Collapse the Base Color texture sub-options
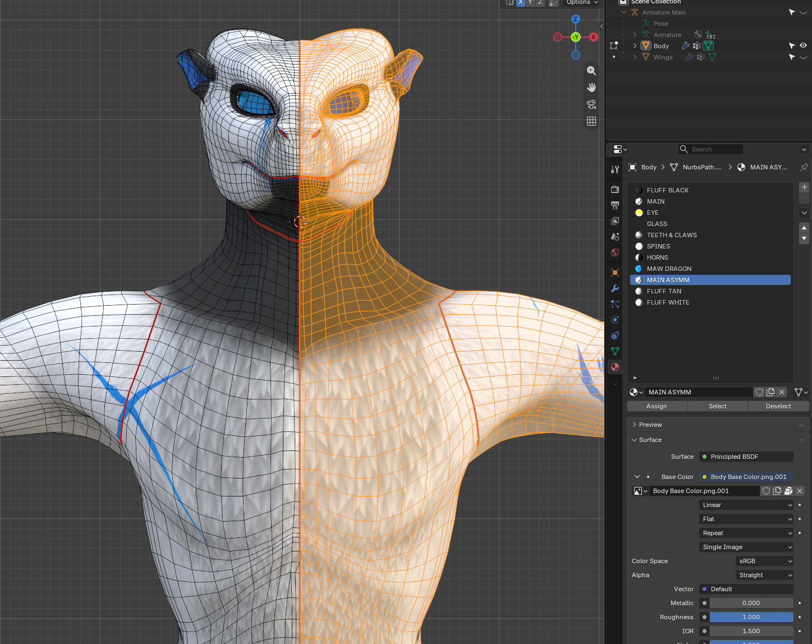 [637, 477]
